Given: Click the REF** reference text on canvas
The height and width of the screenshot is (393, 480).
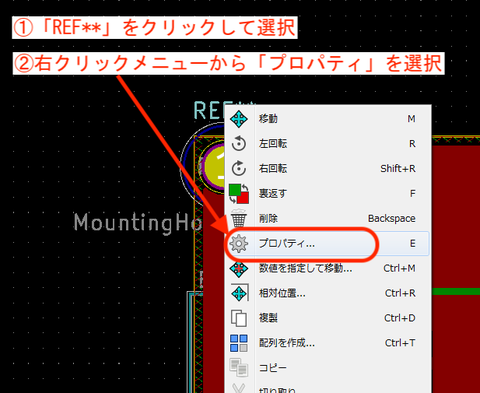Looking at the screenshot, I should 209,111.
